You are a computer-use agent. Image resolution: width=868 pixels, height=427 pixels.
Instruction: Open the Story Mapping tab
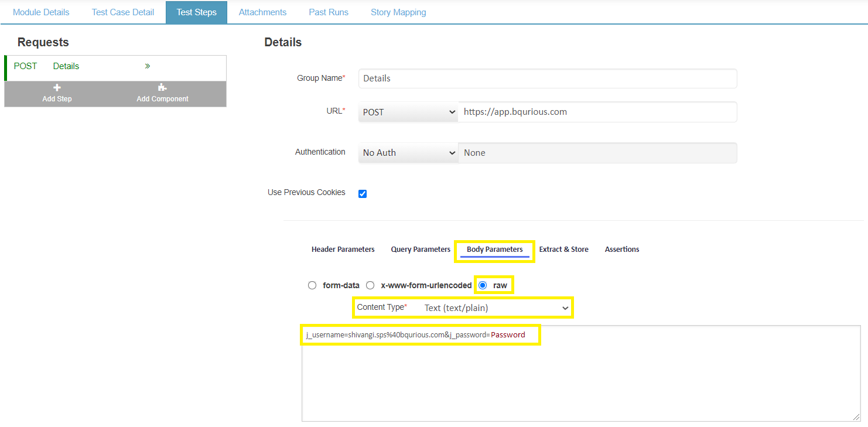pyautogui.click(x=398, y=12)
